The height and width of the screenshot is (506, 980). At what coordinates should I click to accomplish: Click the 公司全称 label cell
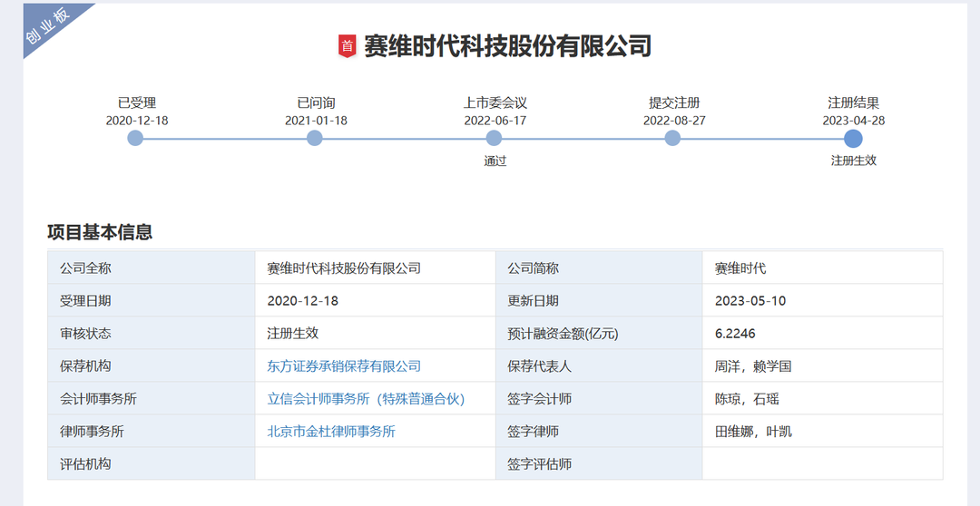tap(152, 268)
